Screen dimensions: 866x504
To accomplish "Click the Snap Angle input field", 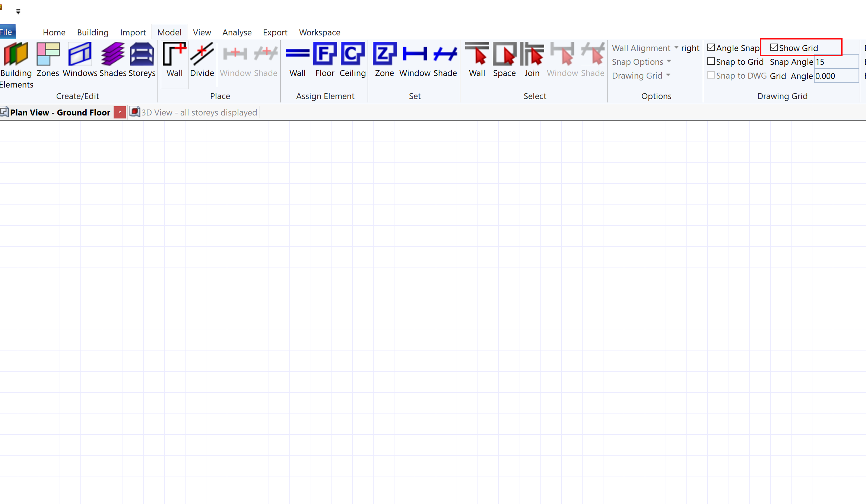I will click(836, 62).
